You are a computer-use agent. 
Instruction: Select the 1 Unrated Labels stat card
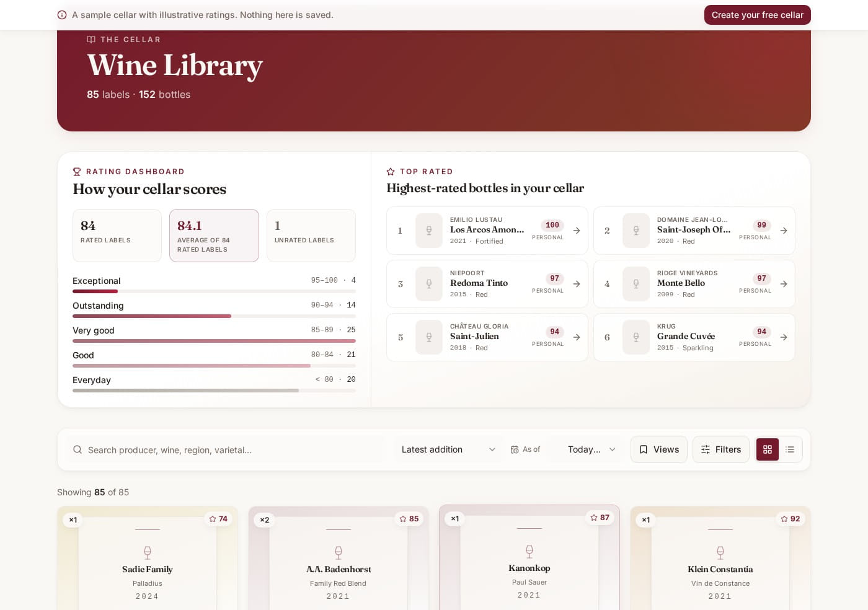point(311,236)
